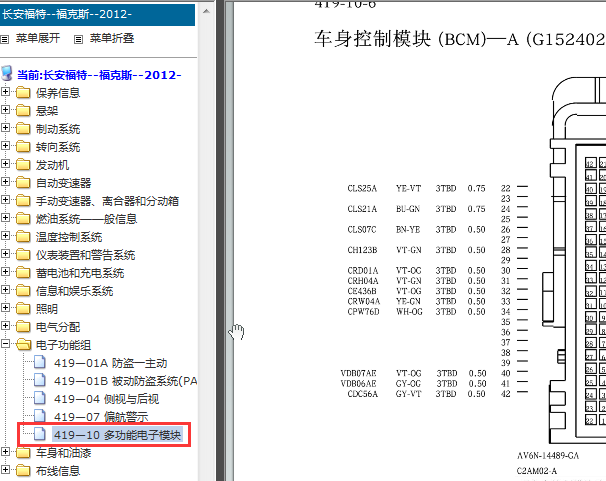The width and height of the screenshot is (606, 481).
Task: Expand the 保养信息 tree node
Action: tap(5, 92)
